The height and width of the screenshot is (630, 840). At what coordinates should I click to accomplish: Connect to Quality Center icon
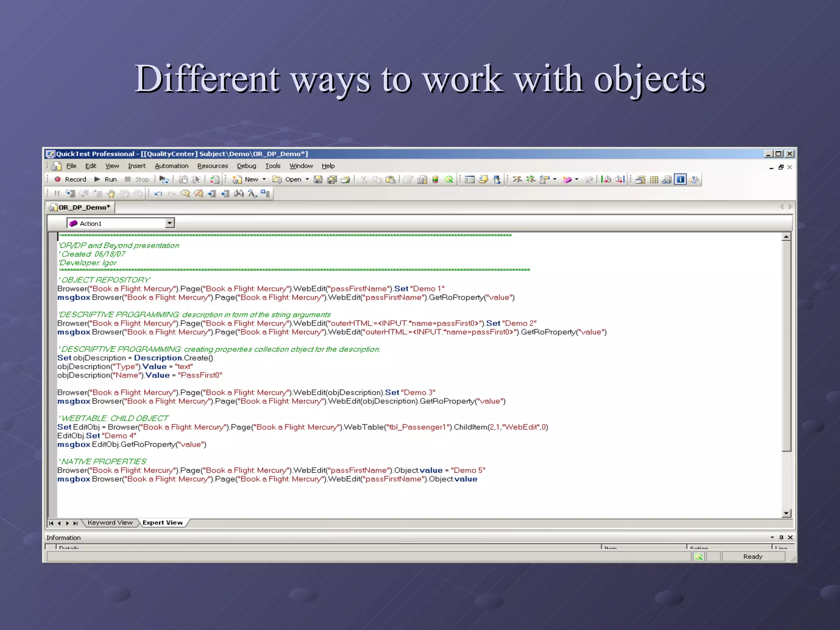tap(449, 179)
